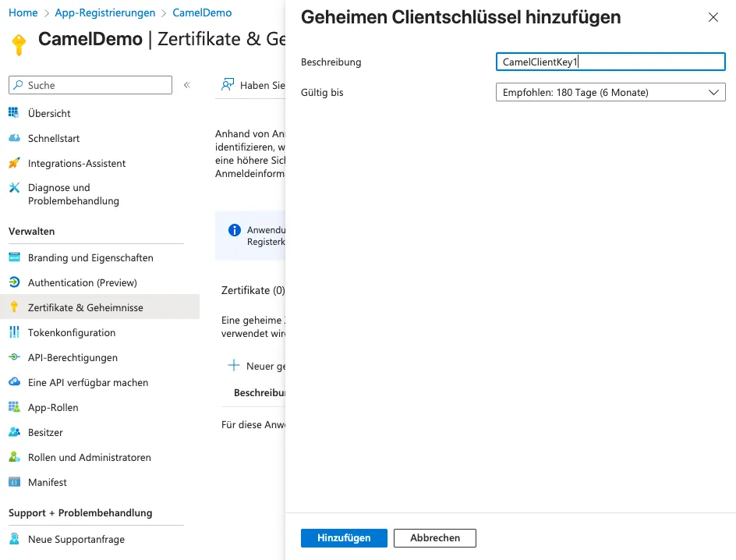736x560 pixels.
Task: Open the Gültig bis validity dropdown
Action: click(x=610, y=92)
